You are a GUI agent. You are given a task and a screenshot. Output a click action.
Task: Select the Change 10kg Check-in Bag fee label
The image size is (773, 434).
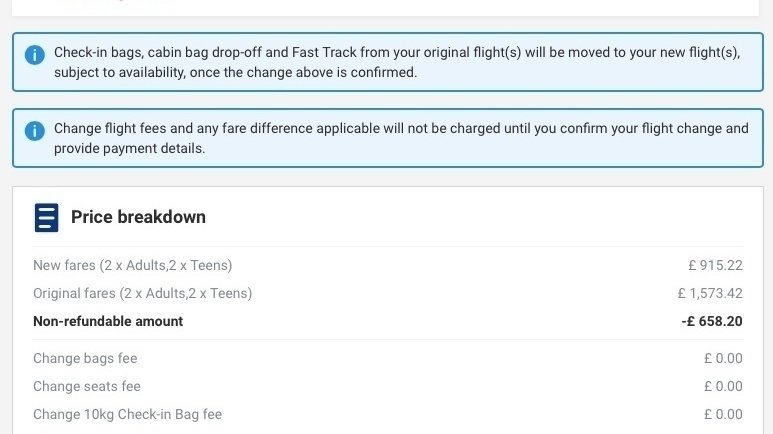(x=127, y=414)
